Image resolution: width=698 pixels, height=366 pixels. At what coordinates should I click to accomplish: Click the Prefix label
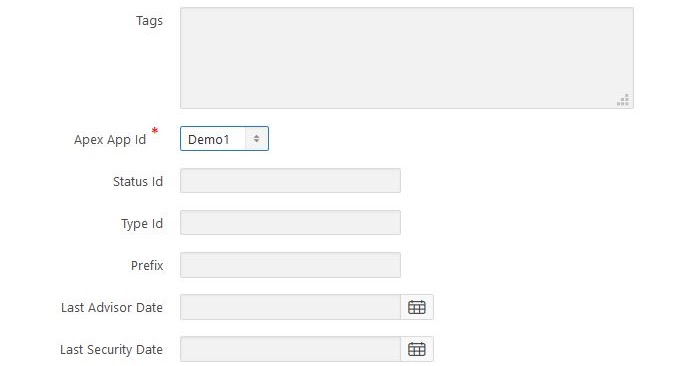pyautogui.click(x=147, y=265)
